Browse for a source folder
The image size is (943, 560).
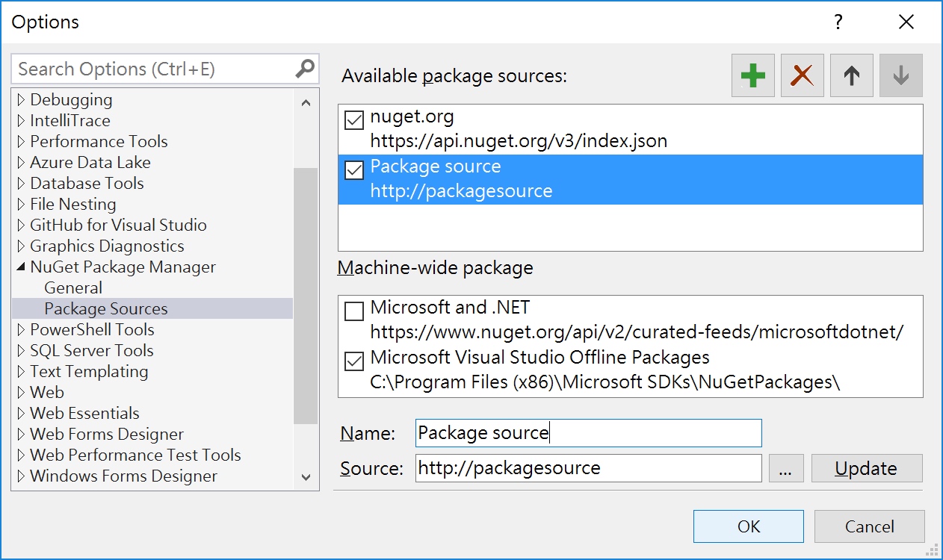click(x=786, y=468)
